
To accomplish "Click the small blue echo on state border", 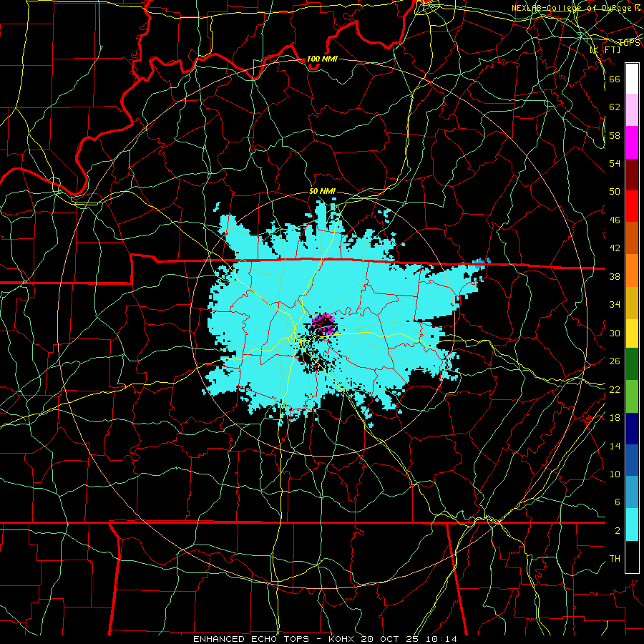I will pyautogui.click(x=482, y=262).
